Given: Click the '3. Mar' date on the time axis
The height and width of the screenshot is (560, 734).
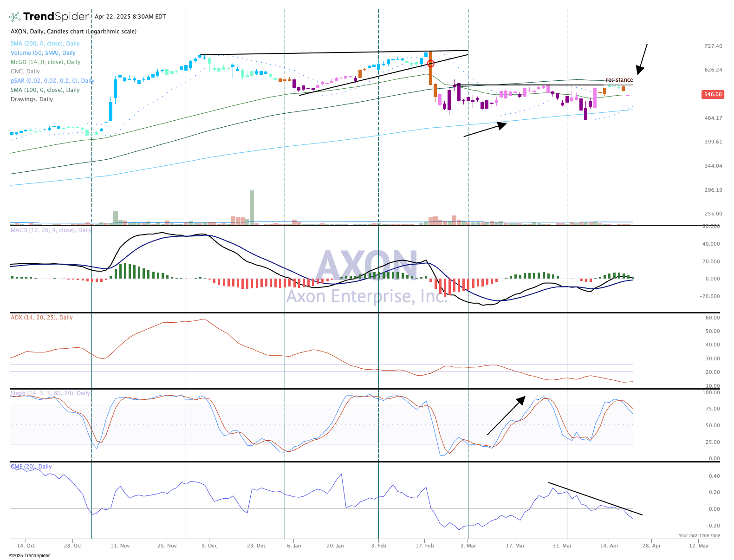Looking at the screenshot, I should click(468, 546).
